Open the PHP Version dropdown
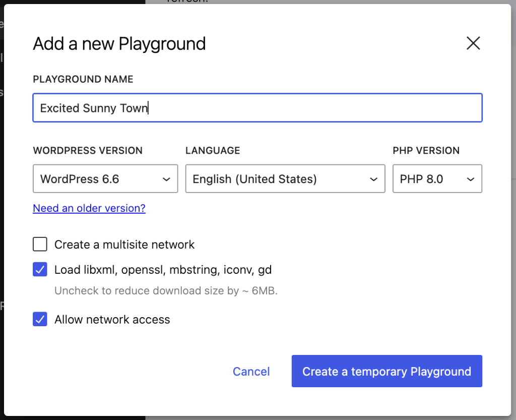516x420 pixels. tap(437, 178)
